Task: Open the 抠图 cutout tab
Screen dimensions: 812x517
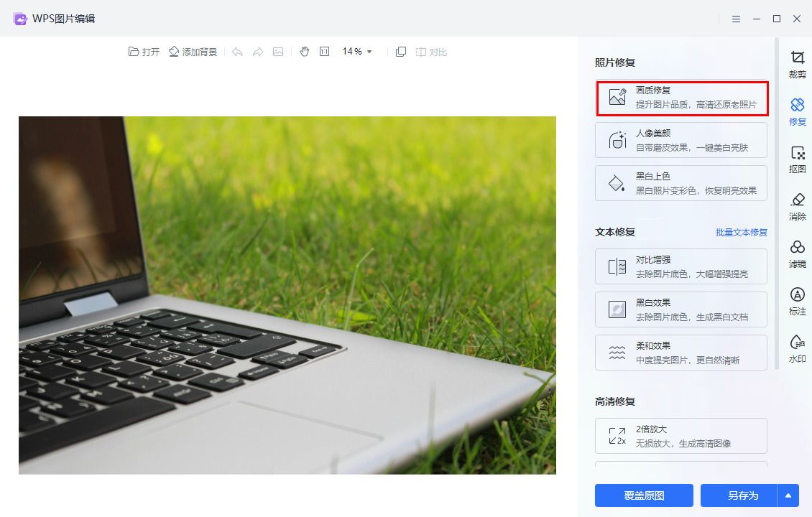Action: pyautogui.click(x=798, y=159)
